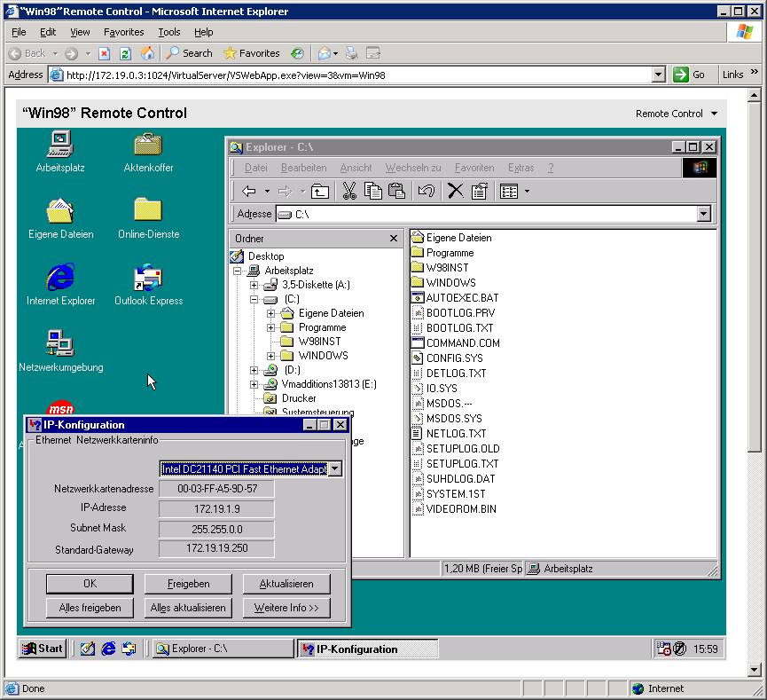Open Eigene Dateien desktop icon

[x=60, y=218]
